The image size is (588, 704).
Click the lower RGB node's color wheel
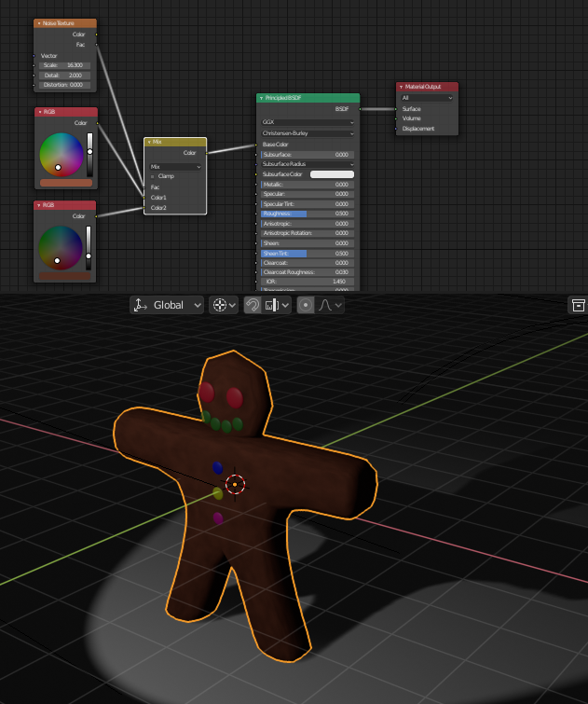[61, 248]
